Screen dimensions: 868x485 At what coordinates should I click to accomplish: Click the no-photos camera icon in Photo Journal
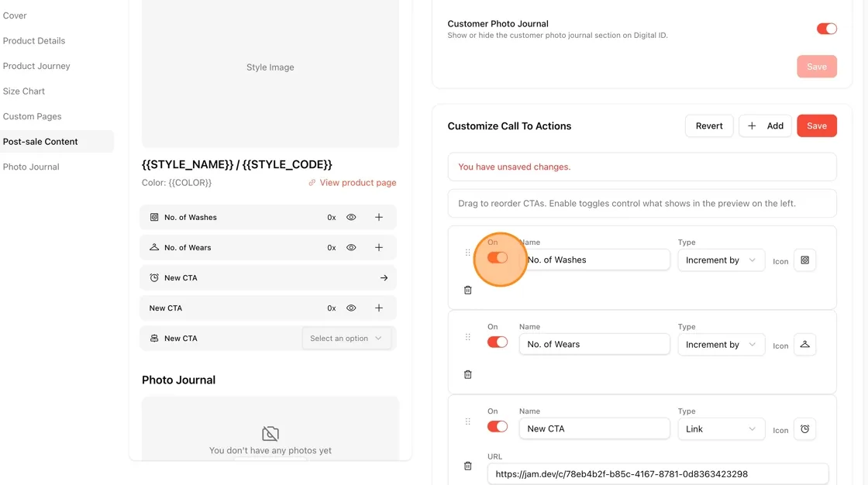pyautogui.click(x=270, y=434)
